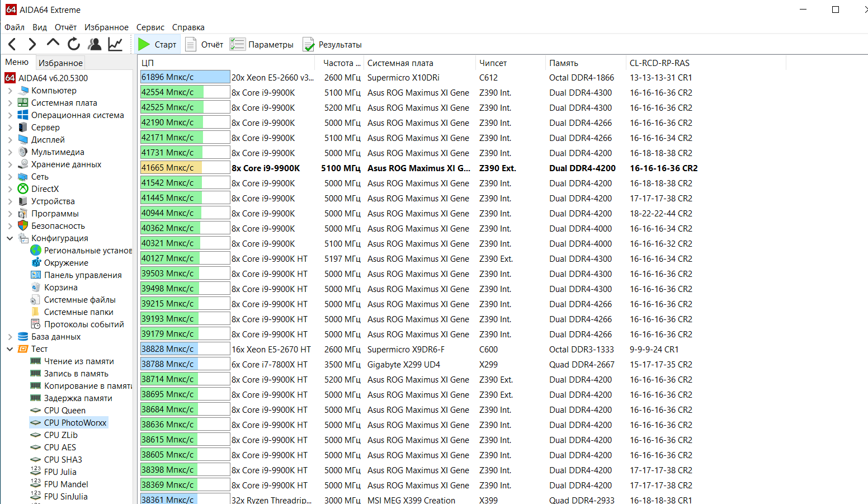868x504 pixels.
Task: Switch to the Избранное sidebar tab
Action: coord(60,63)
